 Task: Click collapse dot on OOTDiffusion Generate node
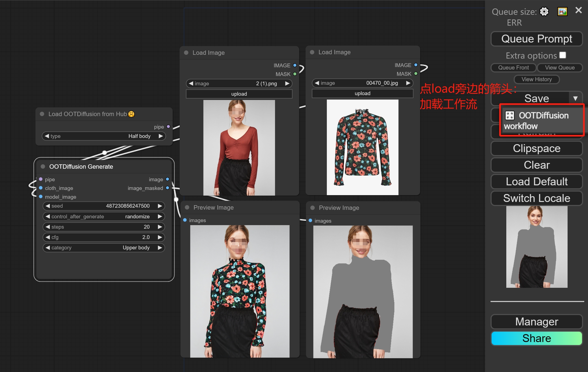click(43, 167)
